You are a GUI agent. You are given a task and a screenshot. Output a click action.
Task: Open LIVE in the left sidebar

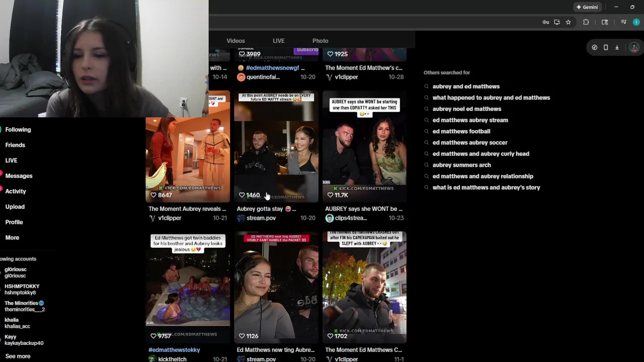[11, 160]
